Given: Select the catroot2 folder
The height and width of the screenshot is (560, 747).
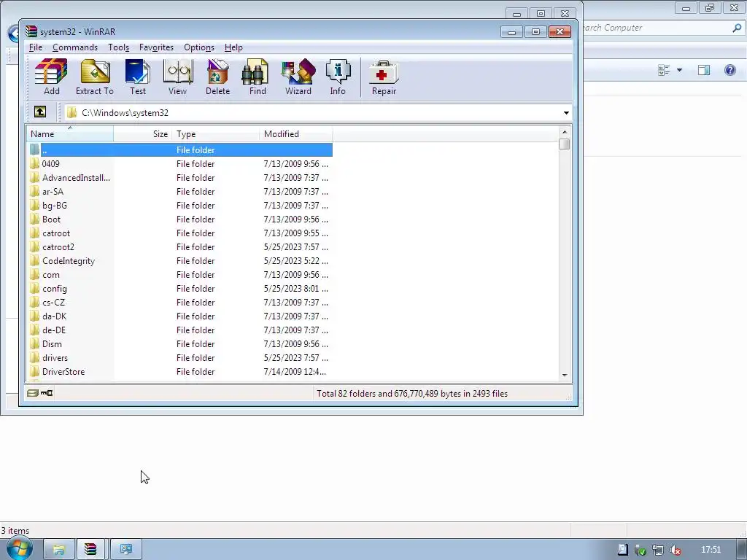Looking at the screenshot, I should click(x=179, y=246).
